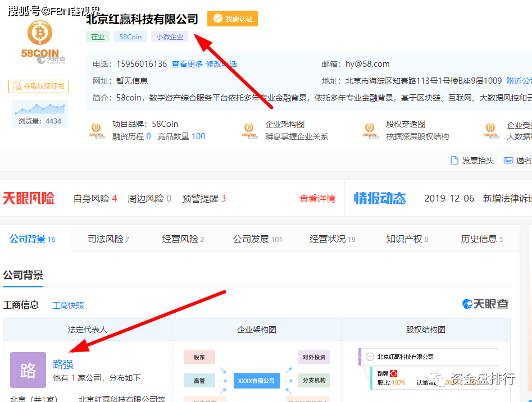
Task: Open the 浏览量 trend chart
Action: (x=40, y=113)
